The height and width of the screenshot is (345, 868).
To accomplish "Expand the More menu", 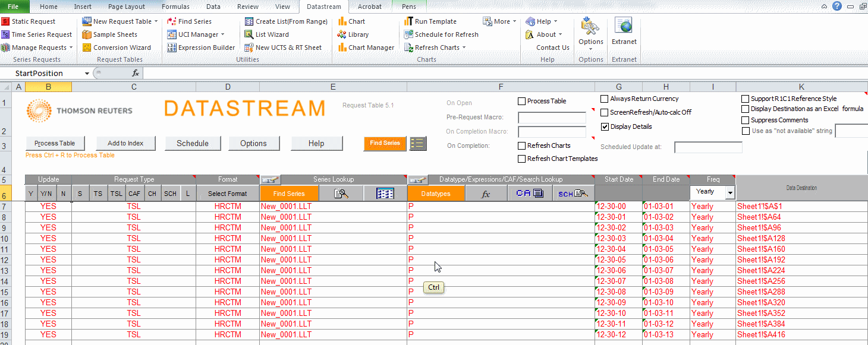I will [x=501, y=21].
